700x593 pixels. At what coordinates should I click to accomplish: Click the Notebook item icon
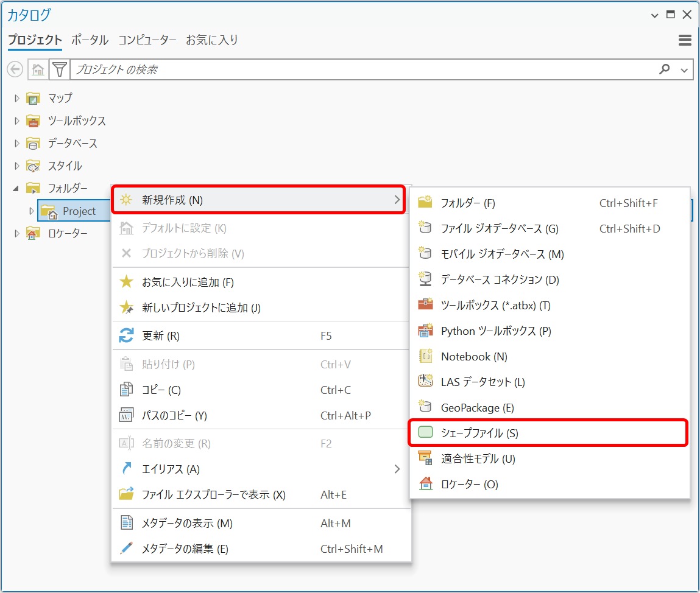click(x=425, y=356)
